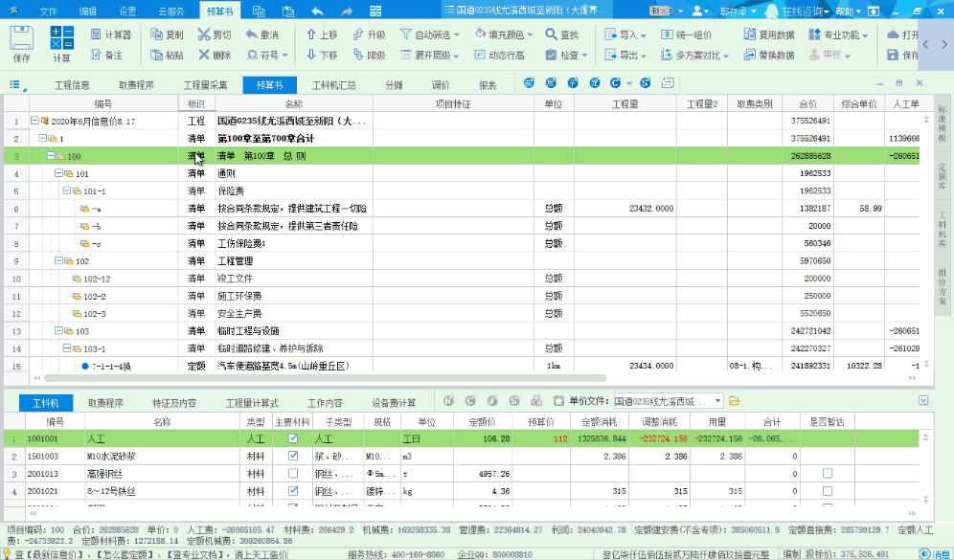Image resolution: width=954 pixels, height=560 pixels.
Task: Move row up with 上移
Action: point(322,34)
